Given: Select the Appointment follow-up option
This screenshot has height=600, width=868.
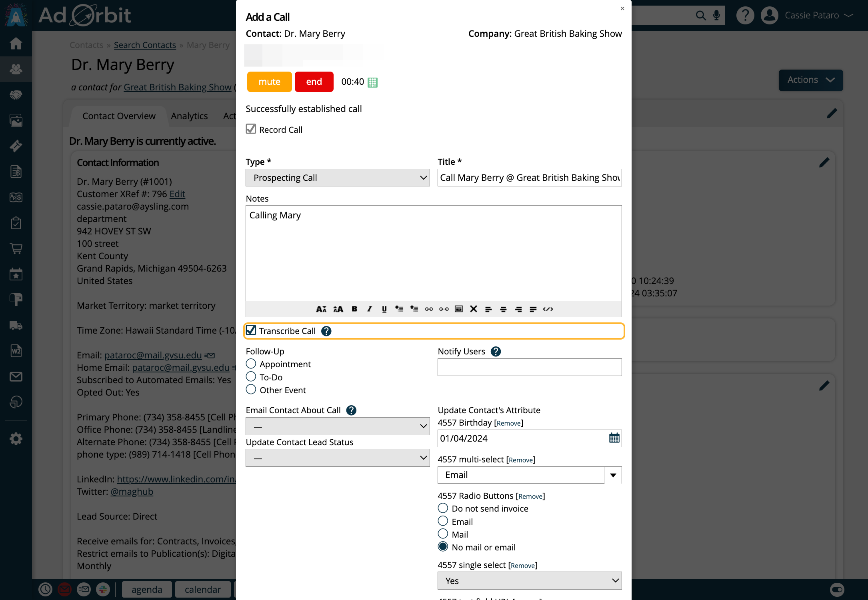Looking at the screenshot, I should 251,364.
